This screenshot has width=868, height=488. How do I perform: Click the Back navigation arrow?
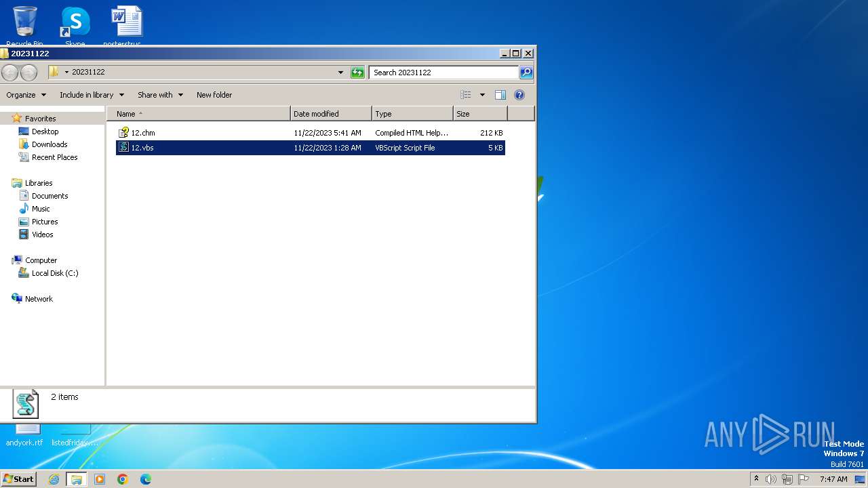coord(9,73)
